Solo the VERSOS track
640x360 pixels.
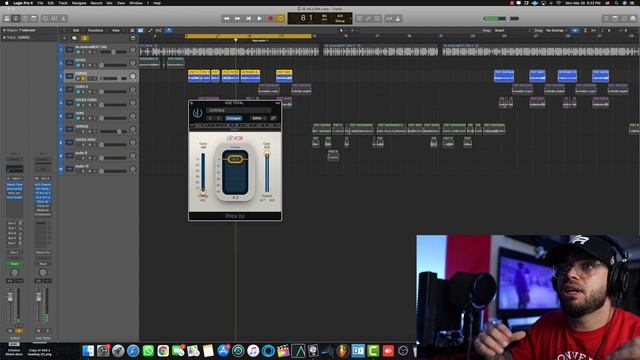[x=83, y=131]
